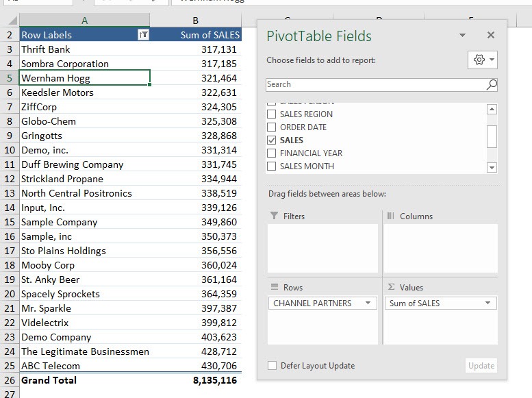The height and width of the screenshot is (398, 532).
Task: Select the Sum of SALES header cell
Action: click(x=195, y=35)
